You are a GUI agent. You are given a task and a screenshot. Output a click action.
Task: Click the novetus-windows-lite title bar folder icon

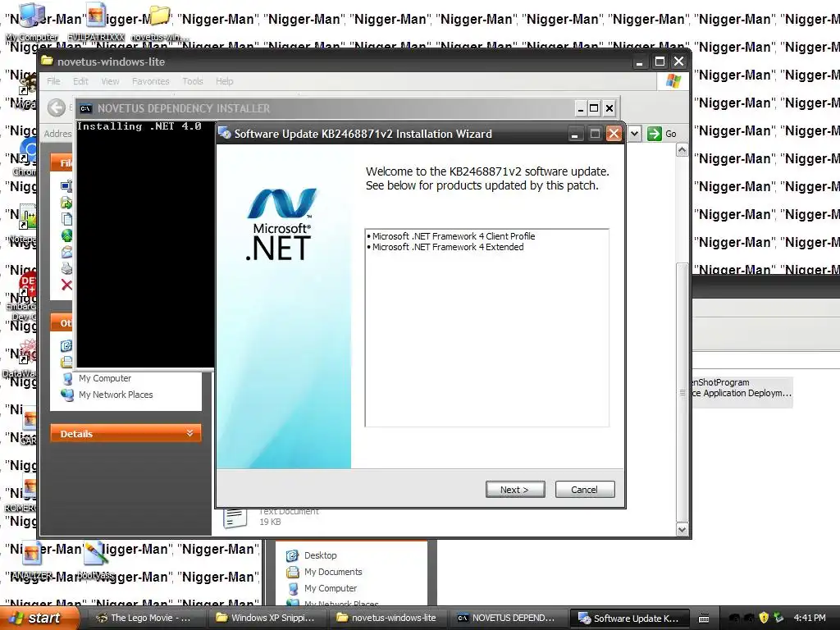coord(48,61)
